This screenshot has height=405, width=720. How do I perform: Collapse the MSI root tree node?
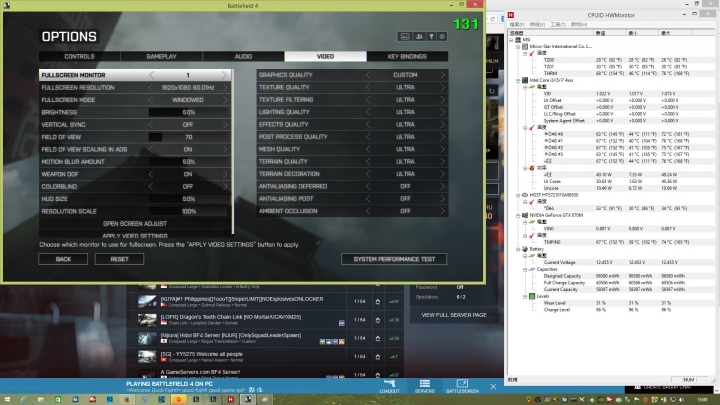511,40
